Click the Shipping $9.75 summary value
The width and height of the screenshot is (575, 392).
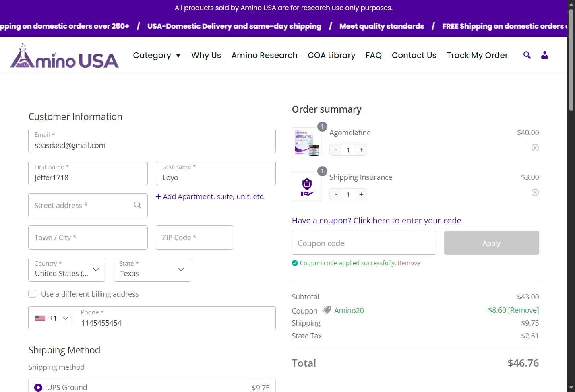pyautogui.click(x=530, y=323)
